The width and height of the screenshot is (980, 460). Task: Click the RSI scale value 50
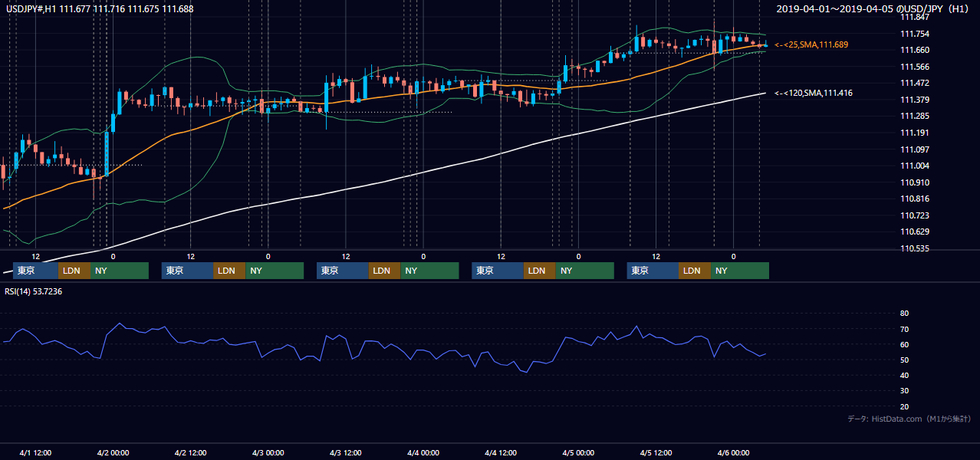(x=904, y=360)
